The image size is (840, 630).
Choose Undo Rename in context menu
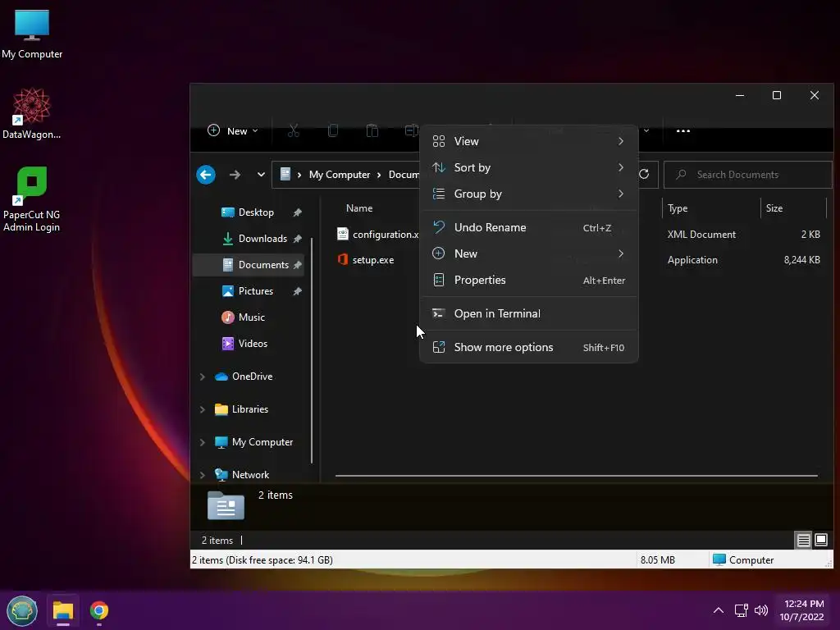coord(529,228)
